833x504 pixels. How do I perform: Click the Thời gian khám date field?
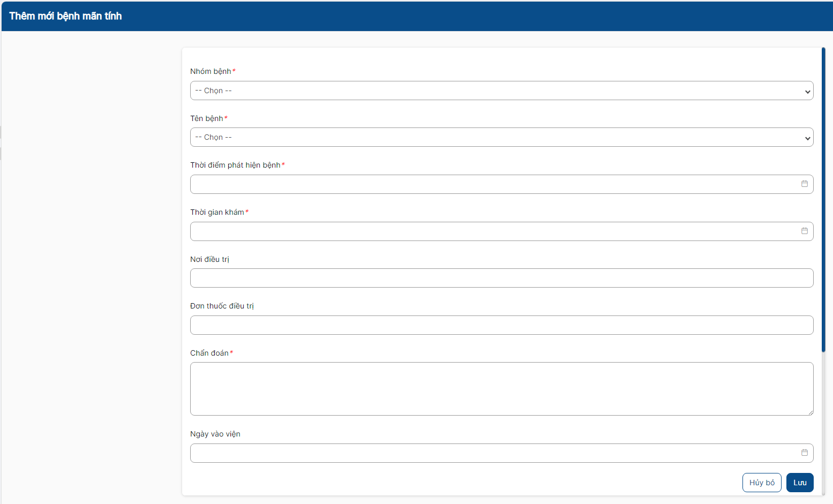(501, 231)
